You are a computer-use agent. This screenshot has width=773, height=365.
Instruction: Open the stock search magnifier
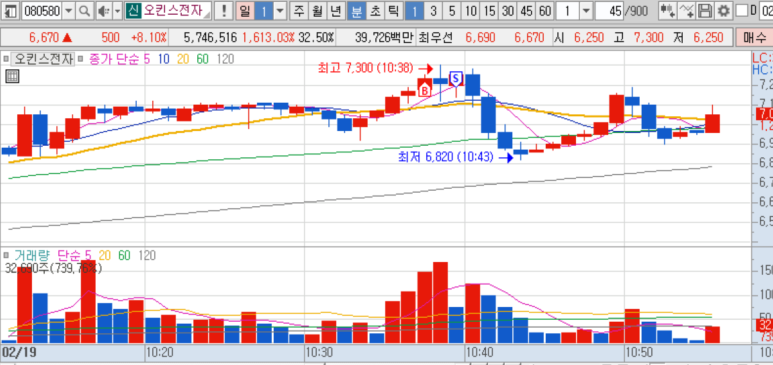pos(85,11)
